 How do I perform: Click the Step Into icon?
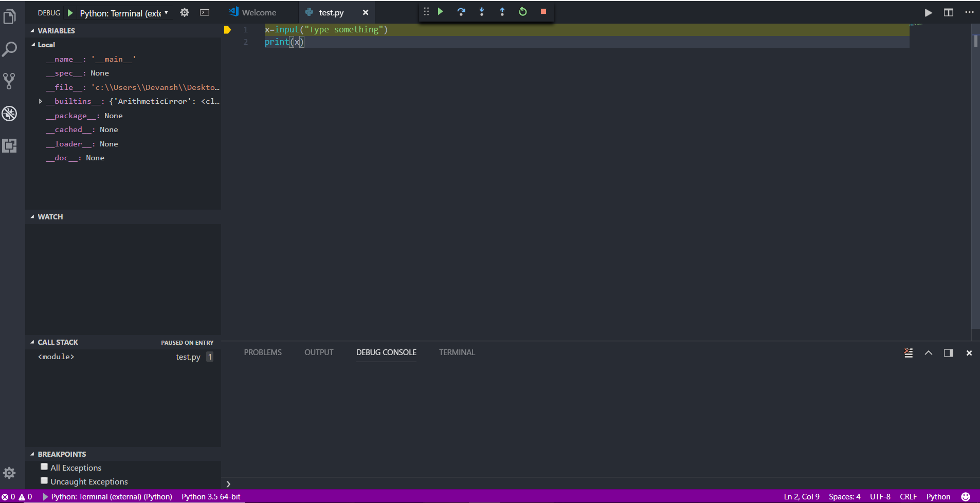(481, 11)
